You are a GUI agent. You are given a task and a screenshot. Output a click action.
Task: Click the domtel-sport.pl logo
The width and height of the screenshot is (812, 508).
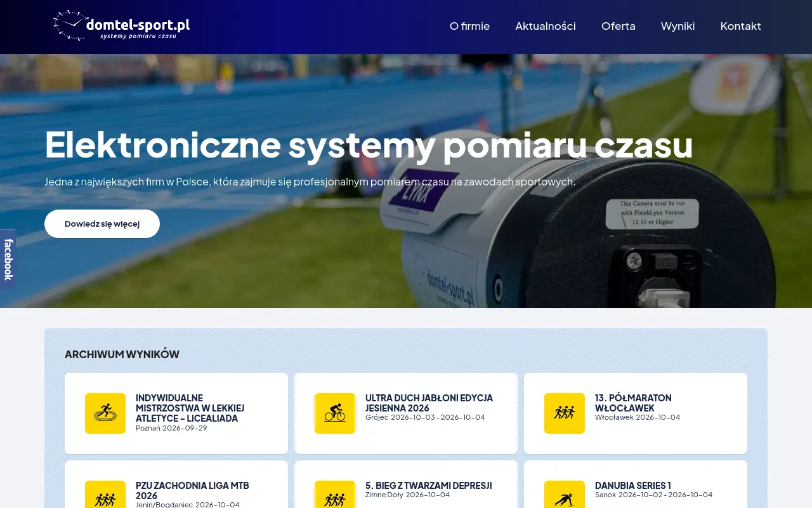click(x=121, y=25)
